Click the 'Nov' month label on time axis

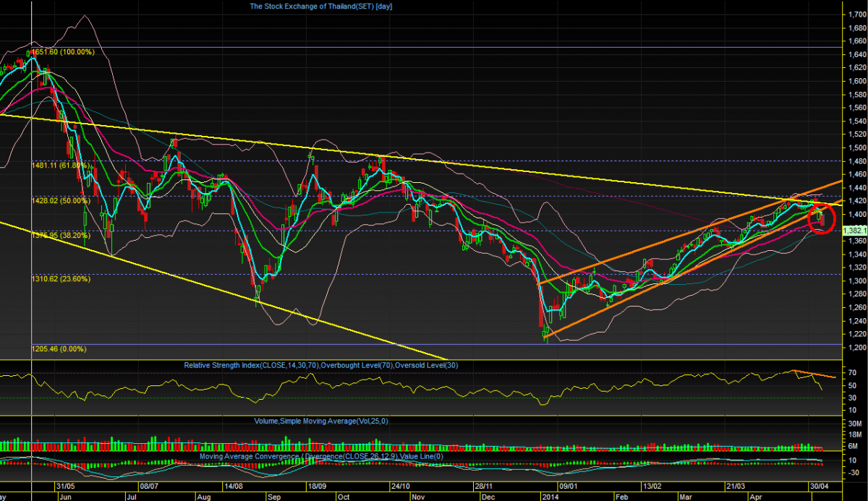point(418,497)
